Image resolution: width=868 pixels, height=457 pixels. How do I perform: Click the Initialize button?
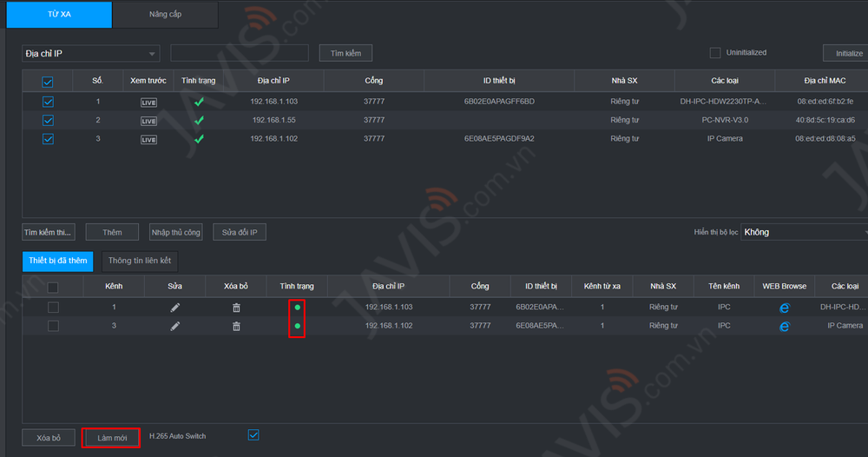click(x=847, y=53)
